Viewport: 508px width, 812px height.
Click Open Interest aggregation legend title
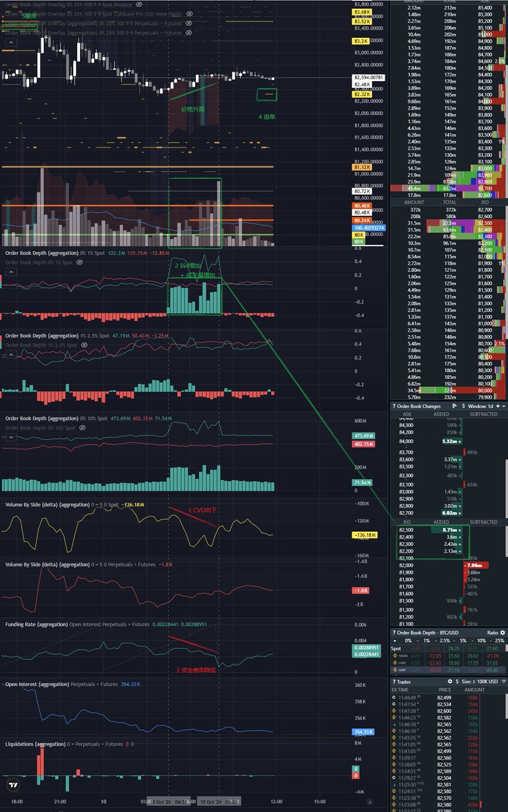(37, 684)
